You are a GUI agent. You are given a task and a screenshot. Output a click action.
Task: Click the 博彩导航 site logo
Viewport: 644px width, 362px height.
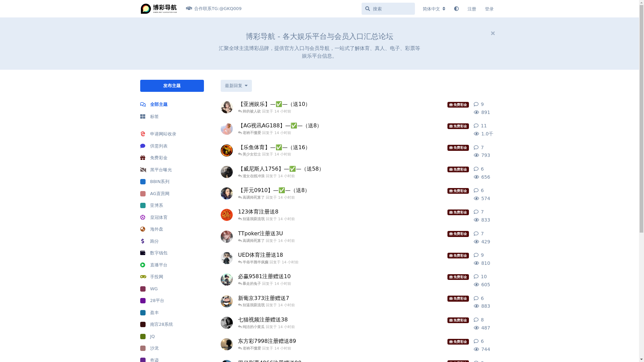pyautogui.click(x=159, y=9)
